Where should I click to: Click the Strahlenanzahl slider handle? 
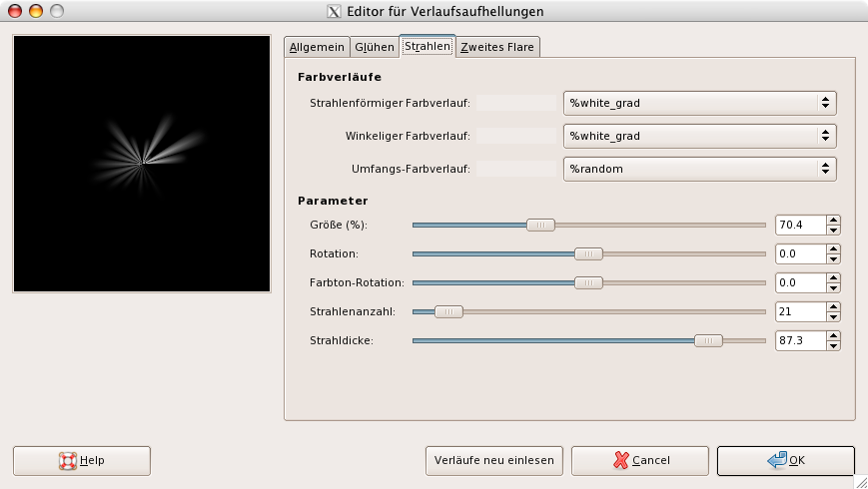448,312
